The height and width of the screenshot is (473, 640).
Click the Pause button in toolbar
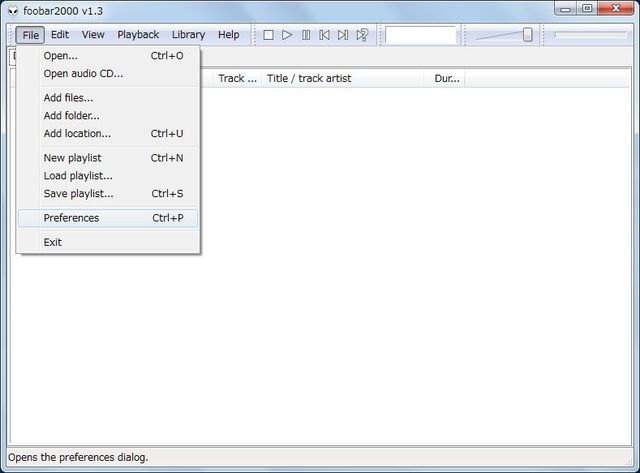coord(306,35)
